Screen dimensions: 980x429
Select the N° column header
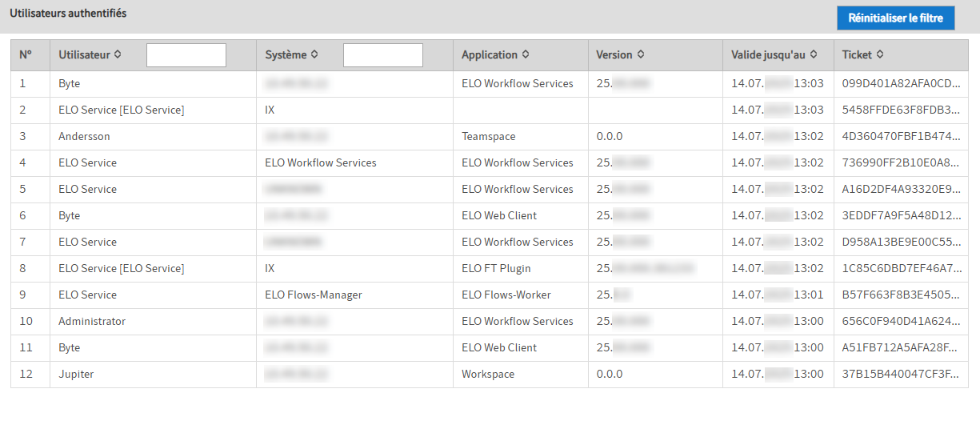(x=26, y=55)
